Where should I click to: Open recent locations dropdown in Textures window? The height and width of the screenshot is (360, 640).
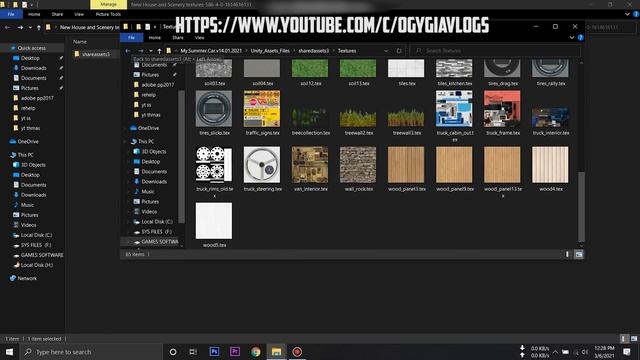[151, 51]
